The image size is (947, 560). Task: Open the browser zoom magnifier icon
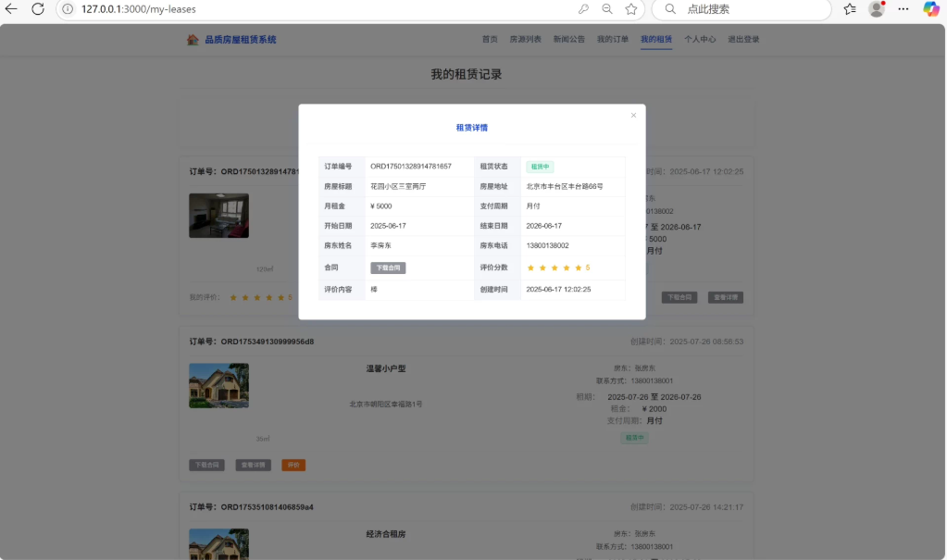[x=607, y=9]
